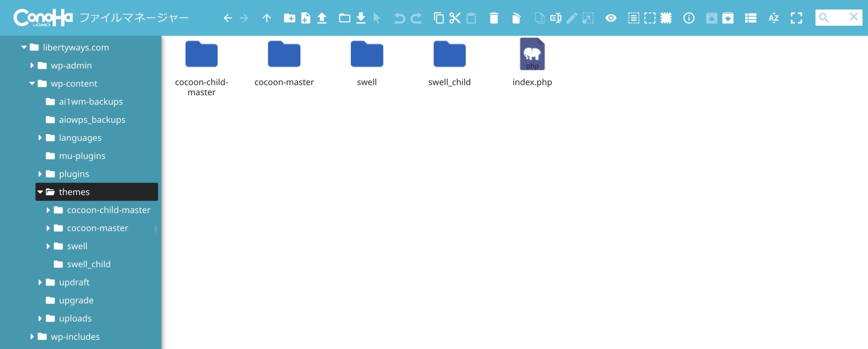This screenshot has height=349, width=868.
Task: Click the clipboard paste icon
Action: coord(471,18)
